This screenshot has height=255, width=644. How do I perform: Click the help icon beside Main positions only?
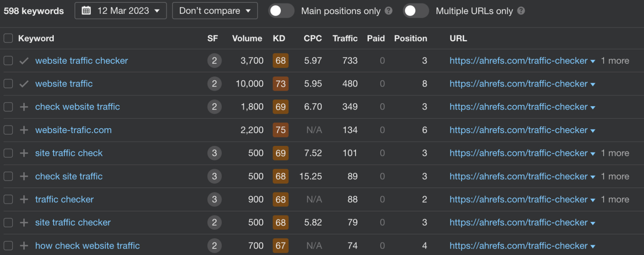[x=389, y=11]
